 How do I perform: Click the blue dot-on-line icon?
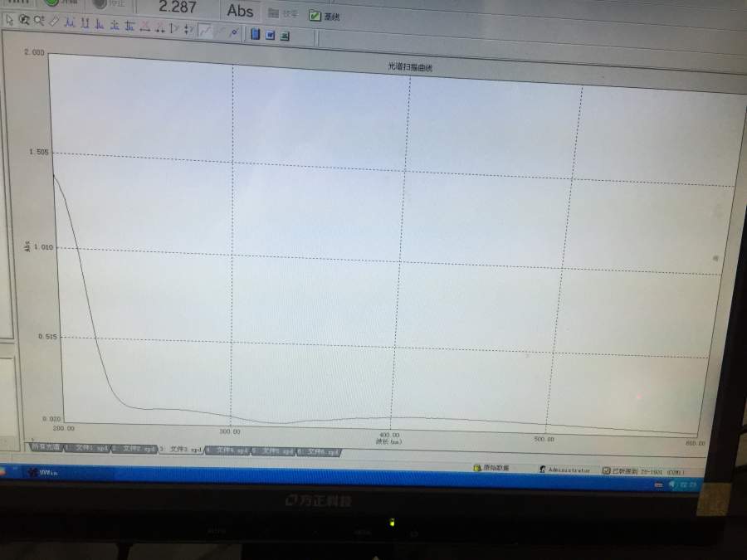click(x=234, y=32)
